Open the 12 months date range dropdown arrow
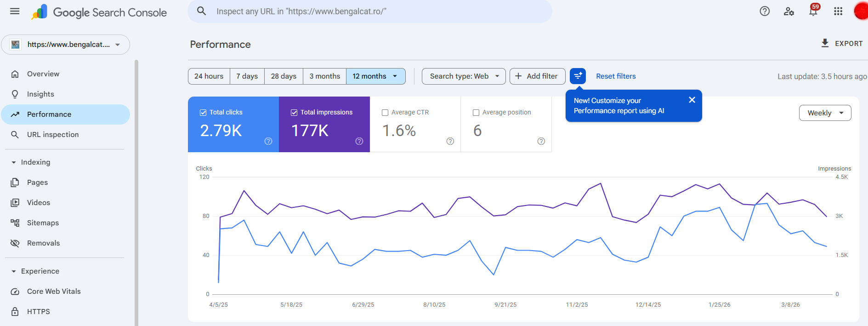The height and width of the screenshot is (326, 868). pyautogui.click(x=395, y=76)
